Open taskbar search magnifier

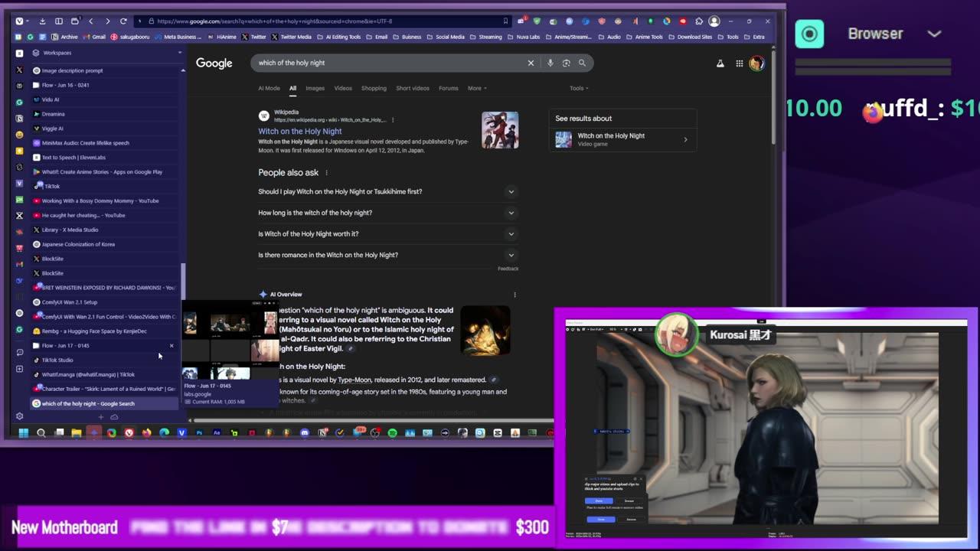41,433
